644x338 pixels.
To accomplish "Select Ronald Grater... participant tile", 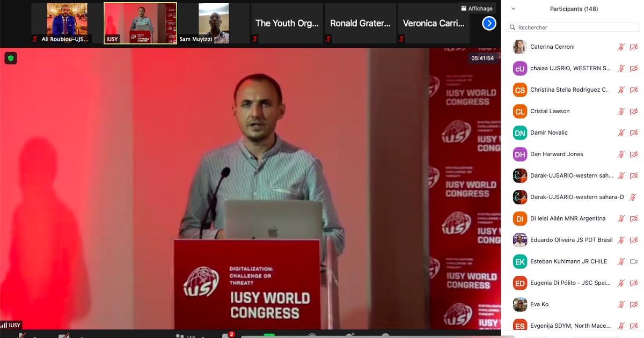I will (361, 23).
